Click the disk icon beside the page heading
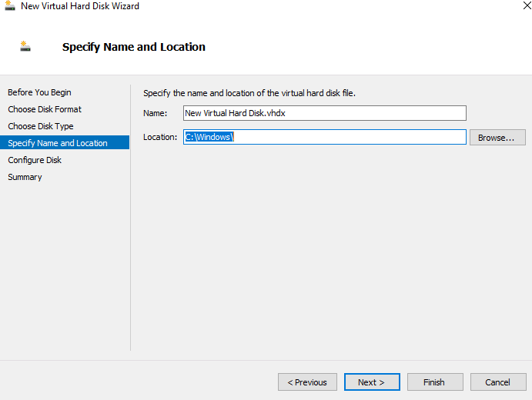Viewport: 532px width, 400px height. point(25,46)
